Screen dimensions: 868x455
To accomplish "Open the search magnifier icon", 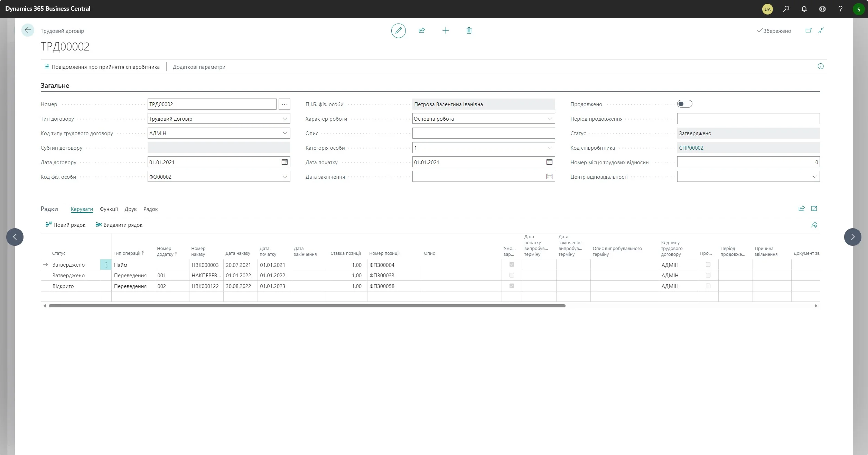I will [x=786, y=9].
